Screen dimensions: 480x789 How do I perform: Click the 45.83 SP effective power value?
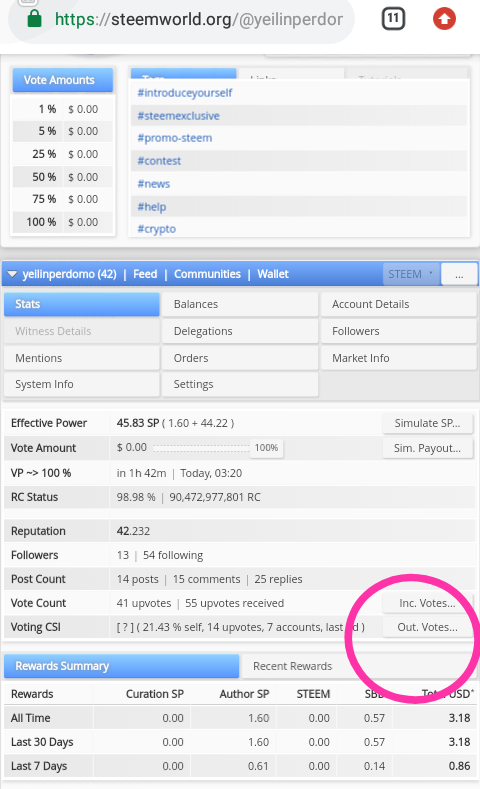point(138,423)
